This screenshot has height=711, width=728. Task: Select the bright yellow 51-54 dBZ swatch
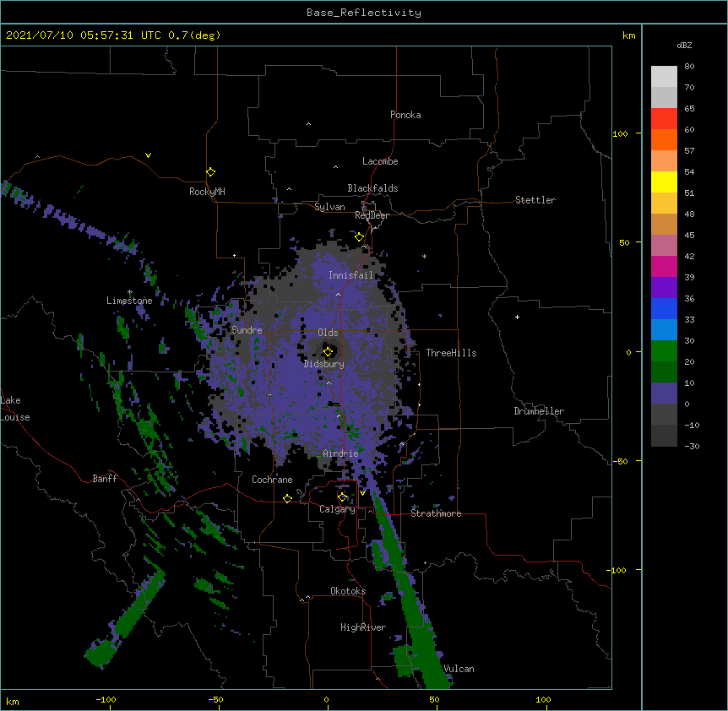(x=664, y=182)
